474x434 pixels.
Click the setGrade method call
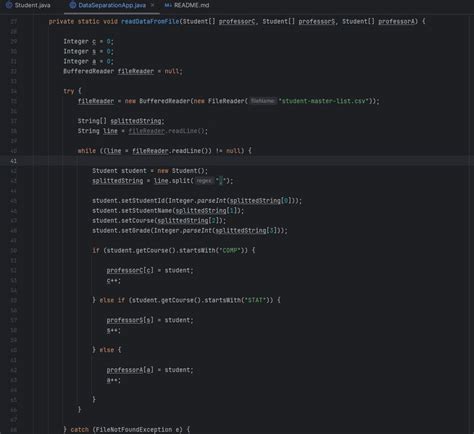point(136,231)
